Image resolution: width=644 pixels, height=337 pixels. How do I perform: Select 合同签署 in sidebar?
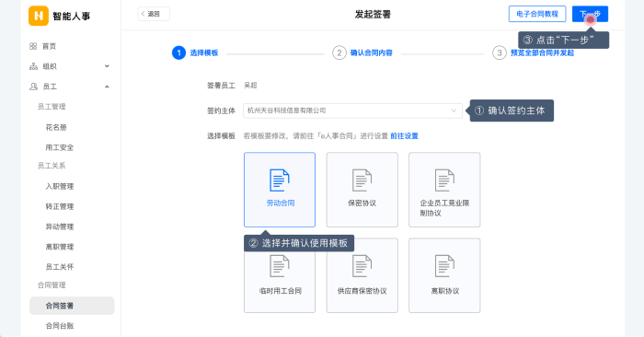(x=72, y=306)
